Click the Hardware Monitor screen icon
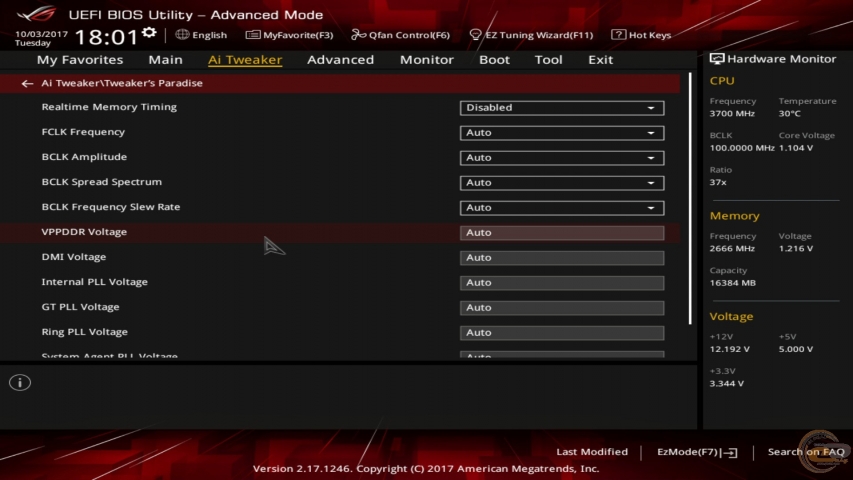 click(x=717, y=59)
